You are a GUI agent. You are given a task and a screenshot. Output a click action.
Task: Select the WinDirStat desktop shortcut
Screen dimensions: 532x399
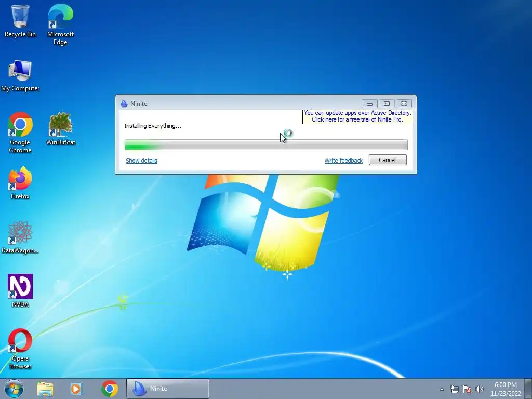(61, 129)
